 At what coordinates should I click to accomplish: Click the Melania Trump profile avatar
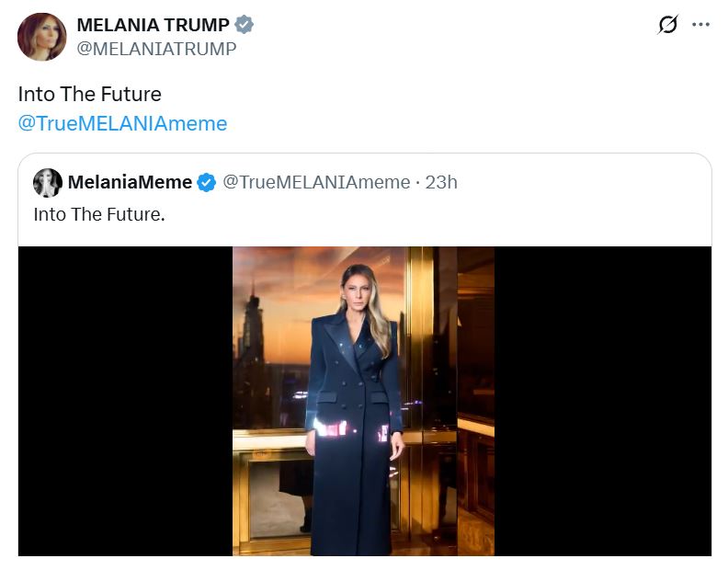41,37
